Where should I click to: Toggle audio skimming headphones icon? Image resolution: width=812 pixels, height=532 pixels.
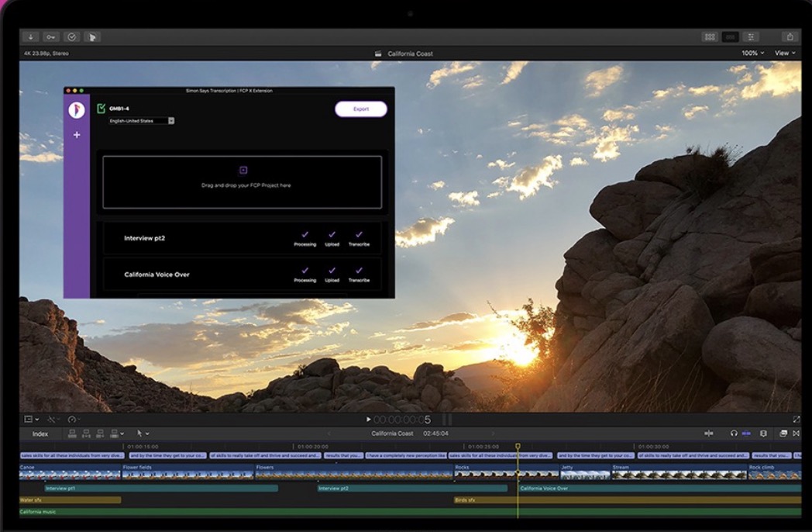pos(734,434)
